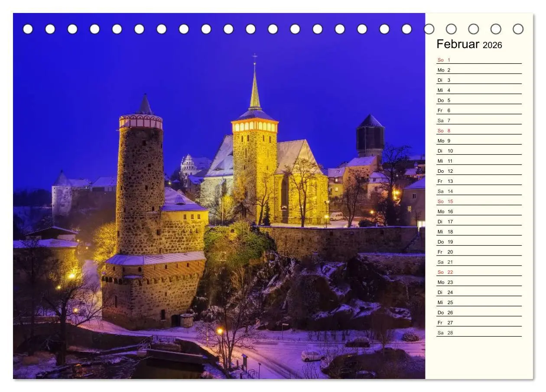
Task: Select the row 'Di 24'
Action: pos(479,292)
